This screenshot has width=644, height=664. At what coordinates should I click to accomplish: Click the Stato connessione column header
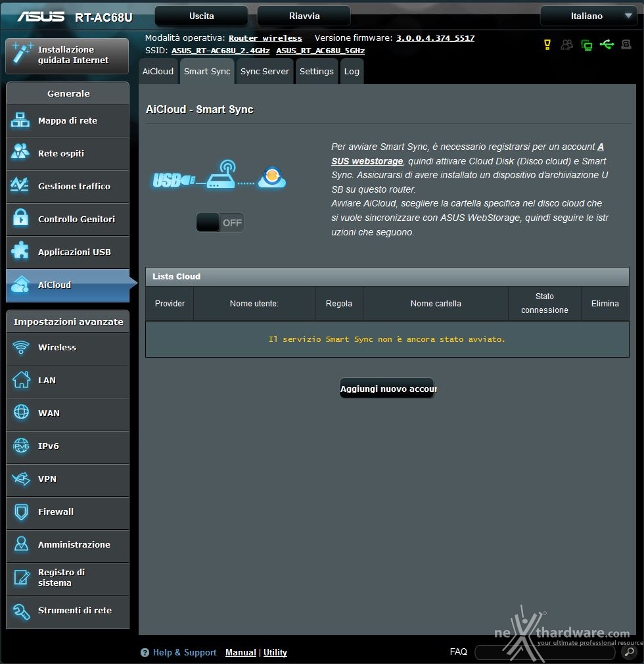[x=545, y=303]
